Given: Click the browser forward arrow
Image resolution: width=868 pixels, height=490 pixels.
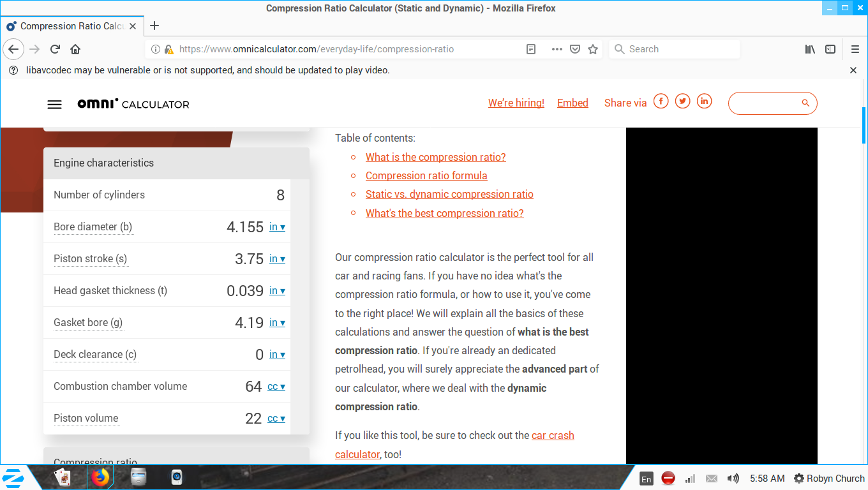Looking at the screenshot, I should pos(35,49).
